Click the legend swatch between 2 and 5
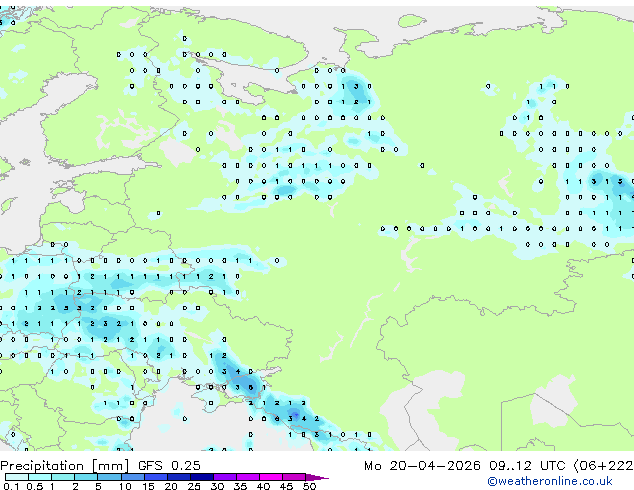This screenshot has height=490, width=634. tap(86, 477)
